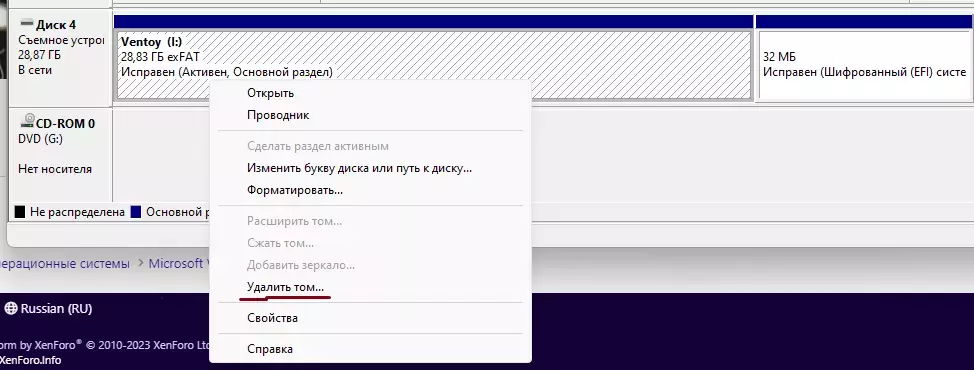Select the 32 МБ EFI partition block
Image resolution: width=974 pixels, height=370 pixels.
click(865, 65)
